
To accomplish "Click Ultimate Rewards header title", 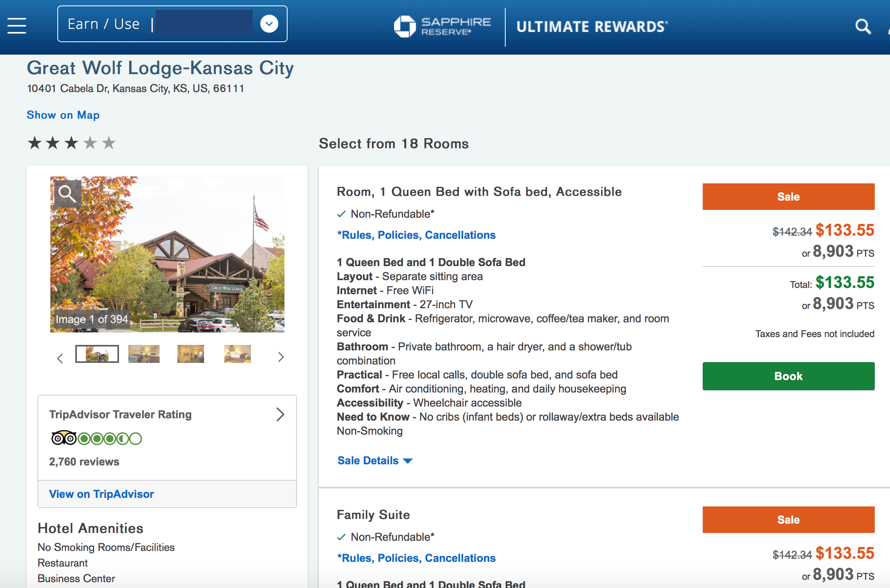I will point(592,27).
